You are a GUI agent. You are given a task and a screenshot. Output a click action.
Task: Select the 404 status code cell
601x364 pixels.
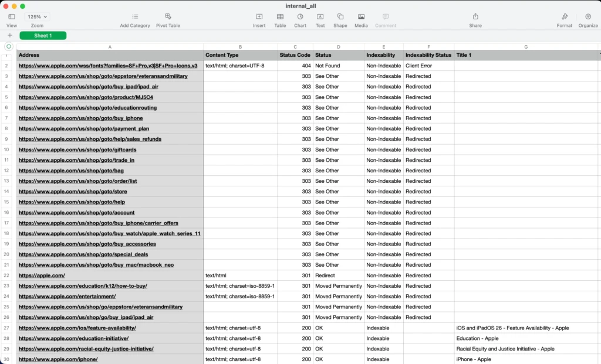pyautogui.click(x=295, y=66)
